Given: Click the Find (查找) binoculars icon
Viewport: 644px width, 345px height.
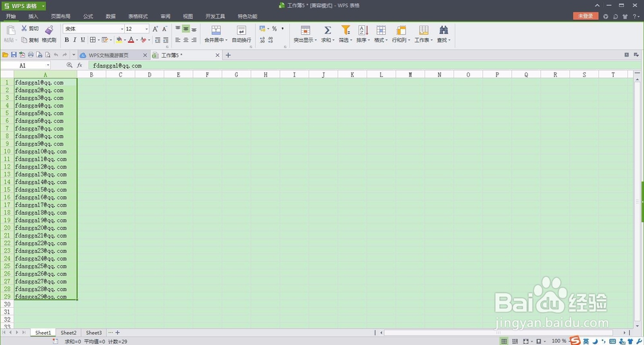Looking at the screenshot, I should click(443, 30).
